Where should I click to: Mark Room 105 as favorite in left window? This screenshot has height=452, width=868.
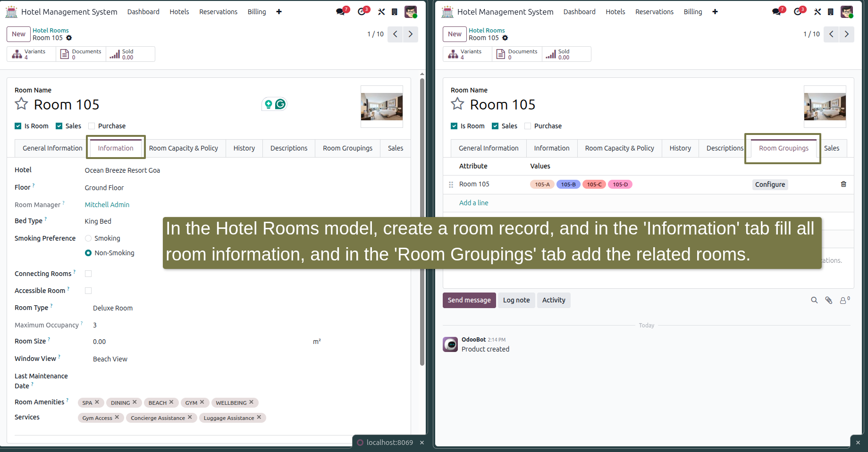(x=21, y=104)
